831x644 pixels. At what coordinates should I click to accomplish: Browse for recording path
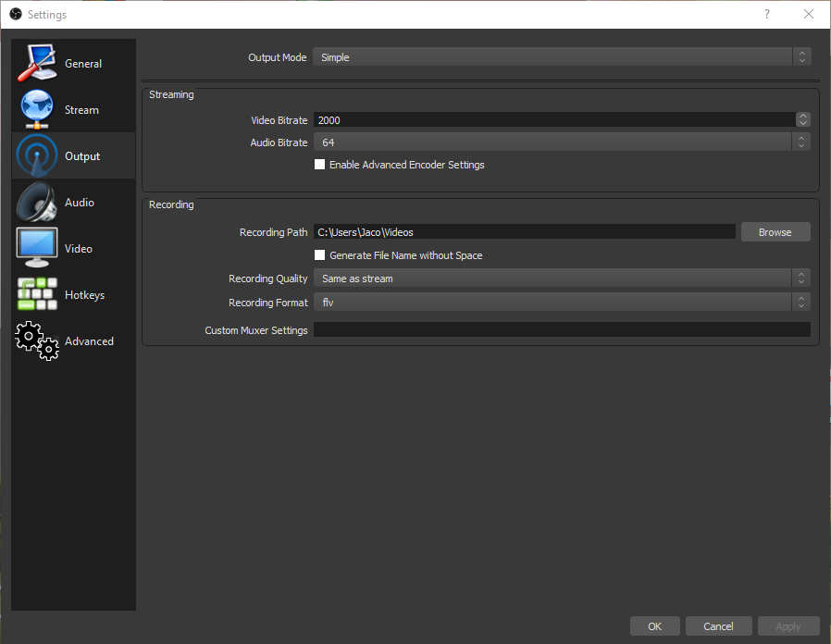pos(775,231)
